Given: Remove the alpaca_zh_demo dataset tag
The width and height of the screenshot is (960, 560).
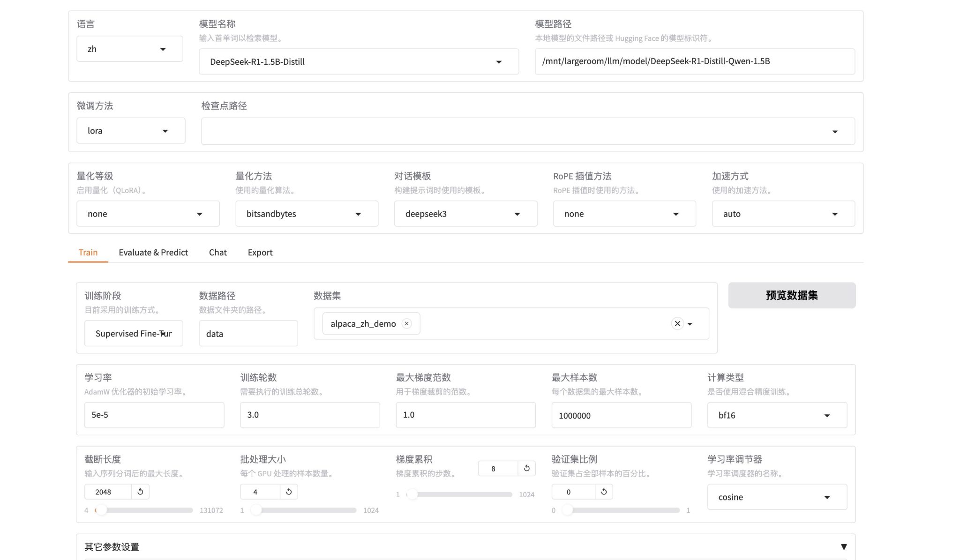Looking at the screenshot, I should 407,323.
